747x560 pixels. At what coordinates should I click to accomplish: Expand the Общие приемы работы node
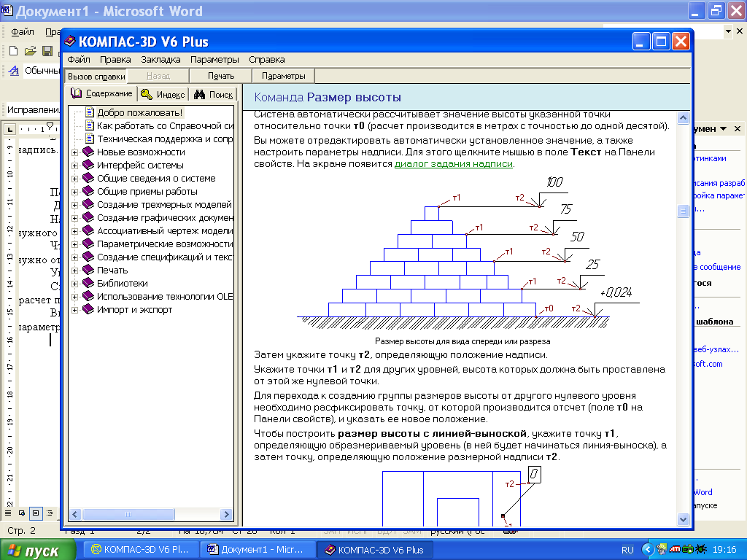[75, 192]
